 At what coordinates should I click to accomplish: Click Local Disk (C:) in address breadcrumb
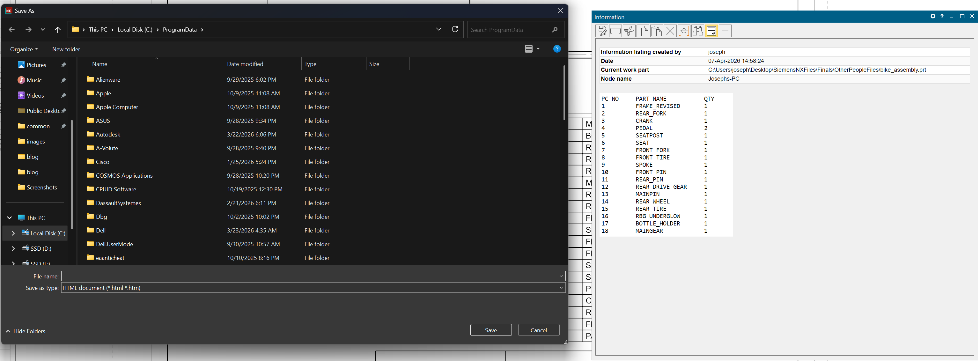click(135, 30)
